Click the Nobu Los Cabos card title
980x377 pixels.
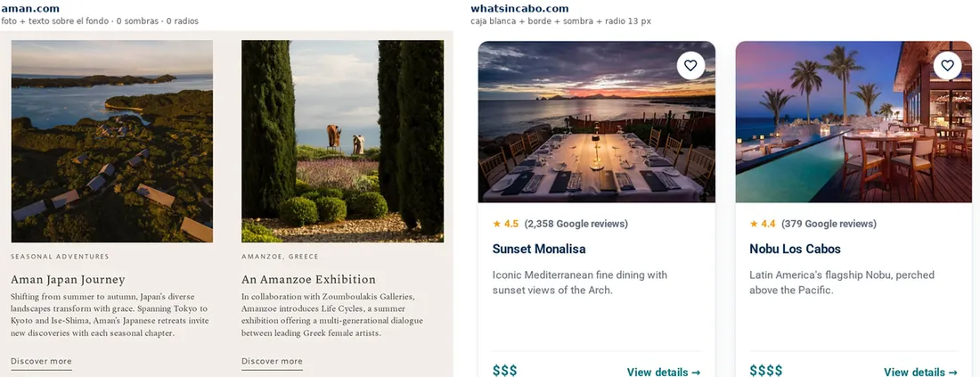tap(795, 249)
